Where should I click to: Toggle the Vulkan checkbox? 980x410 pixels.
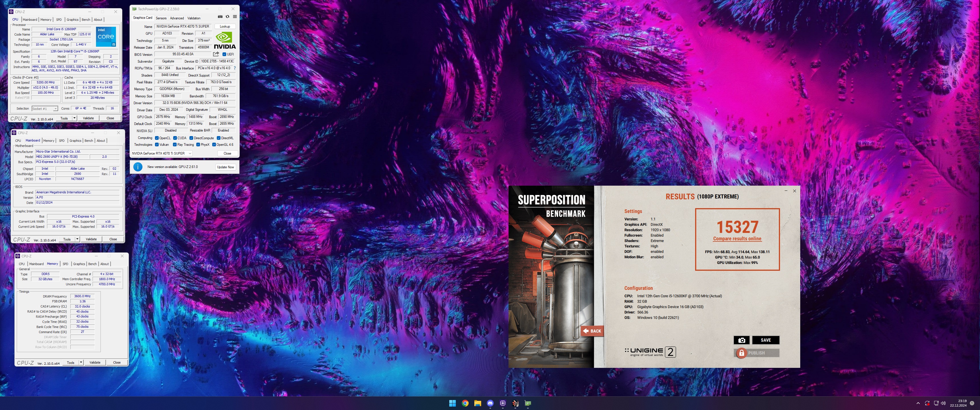(157, 145)
